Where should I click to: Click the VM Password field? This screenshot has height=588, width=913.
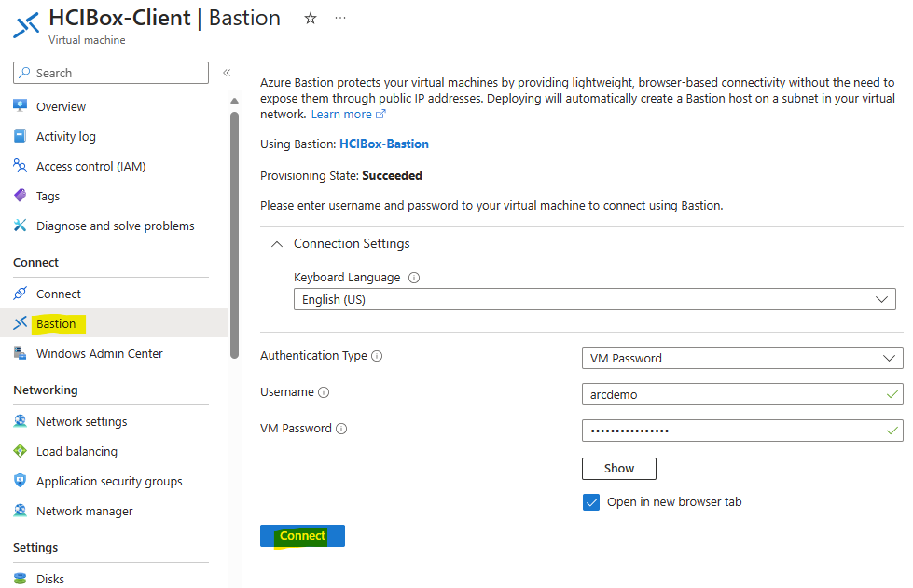[x=742, y=431]
